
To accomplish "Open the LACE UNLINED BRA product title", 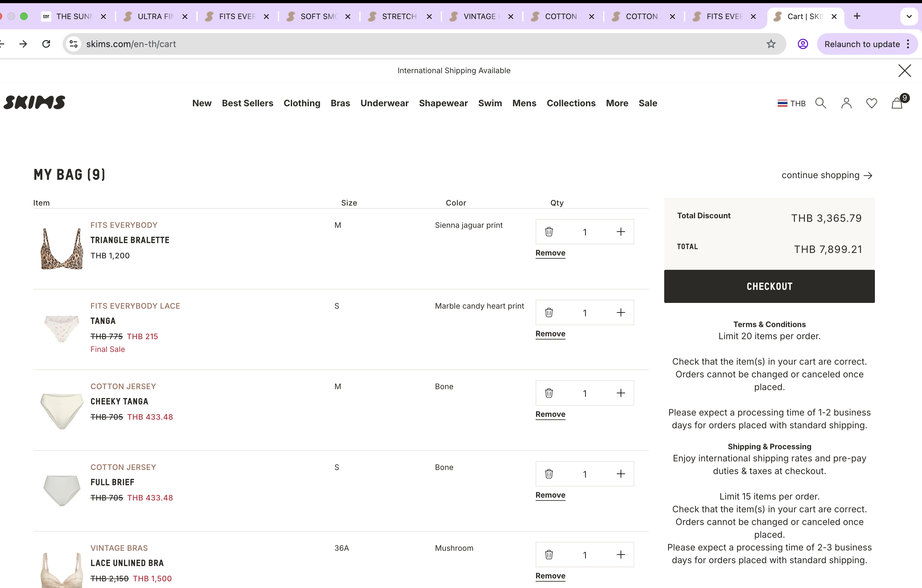I will click(x=127, y=563).
